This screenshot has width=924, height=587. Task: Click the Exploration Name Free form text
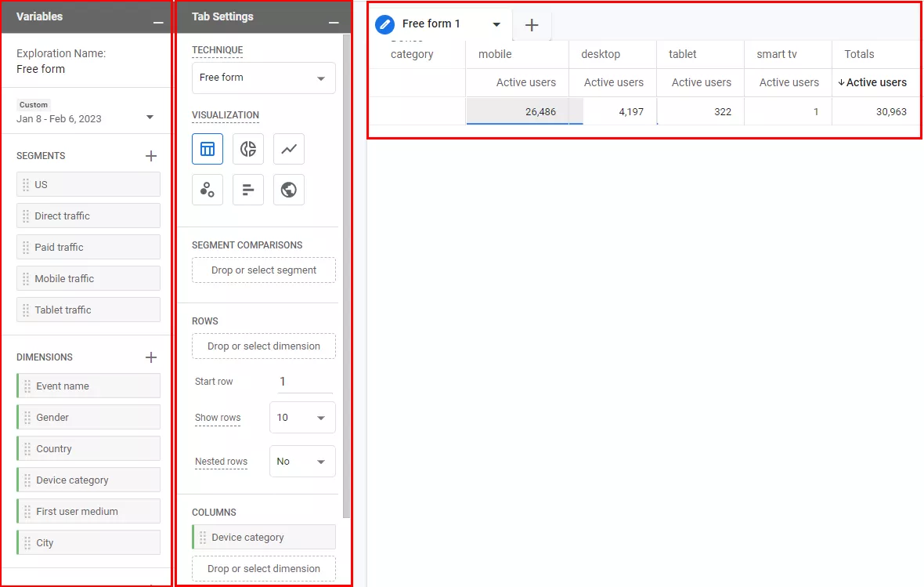point(41,69)
